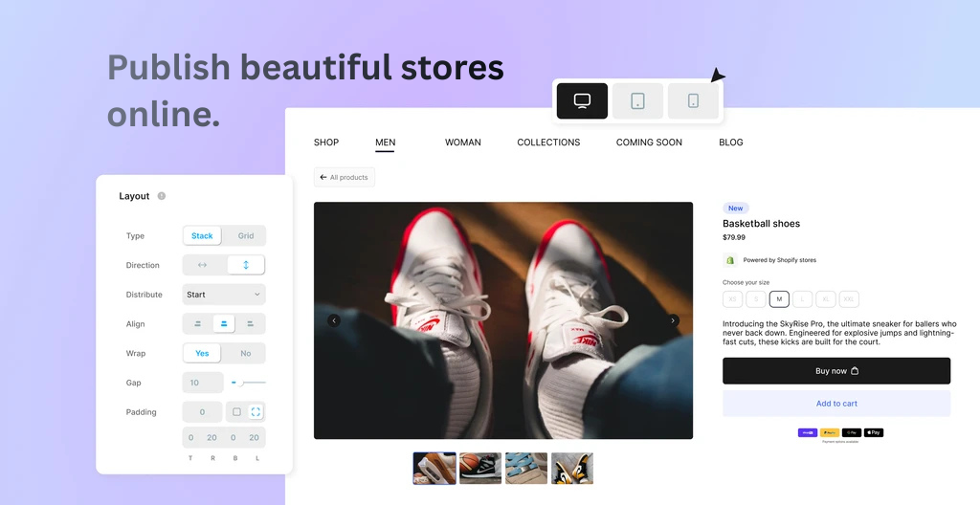Open the COLLECTIONS menu item
Screen dimensions: 980x505
[x=548, y=143]
